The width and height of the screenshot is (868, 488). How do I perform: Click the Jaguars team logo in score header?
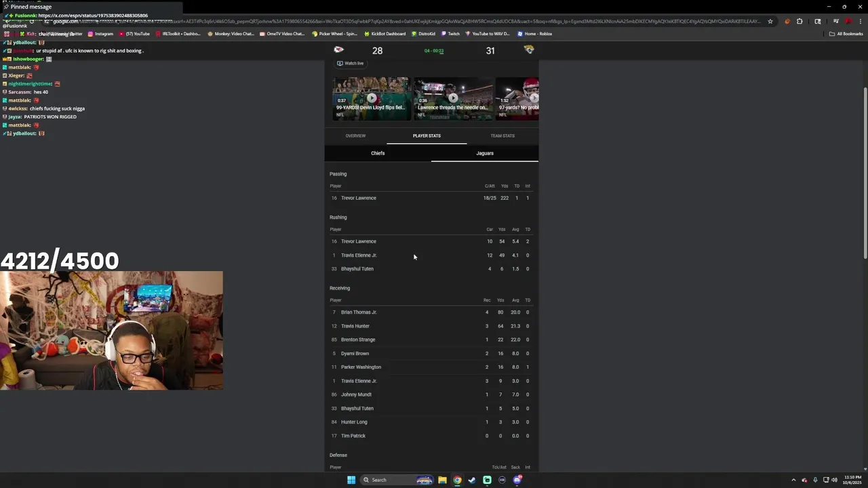click(x=529, y=49)
